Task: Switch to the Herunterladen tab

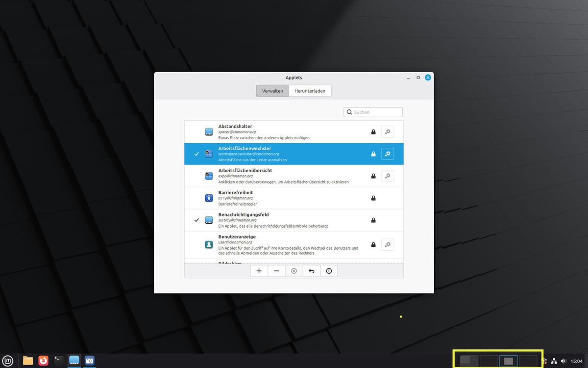Action: 310,91
